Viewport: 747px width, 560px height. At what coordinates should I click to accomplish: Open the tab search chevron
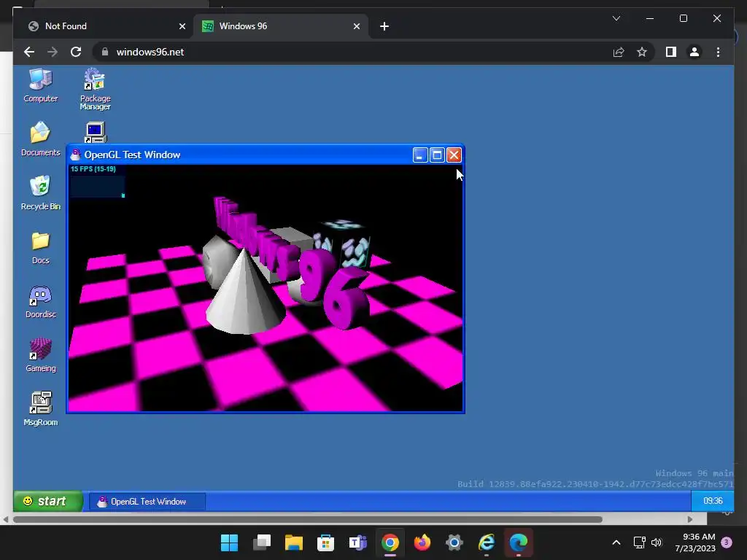point(616,18)
